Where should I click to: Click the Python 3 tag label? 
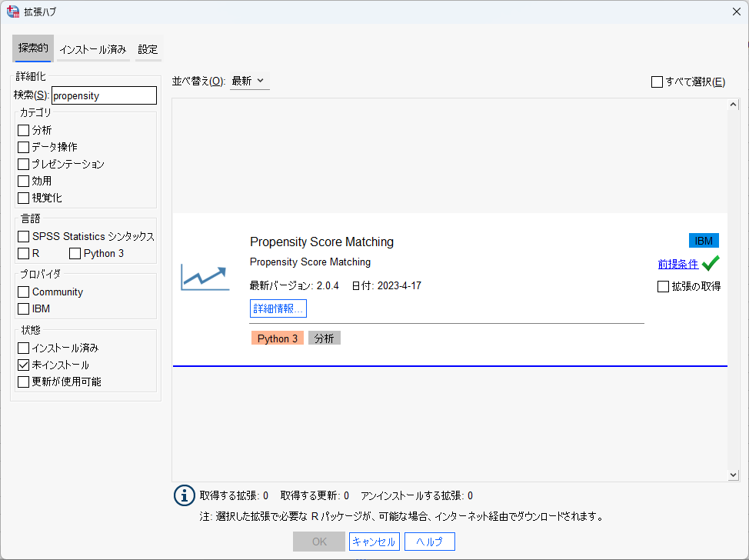click(277, 338)
